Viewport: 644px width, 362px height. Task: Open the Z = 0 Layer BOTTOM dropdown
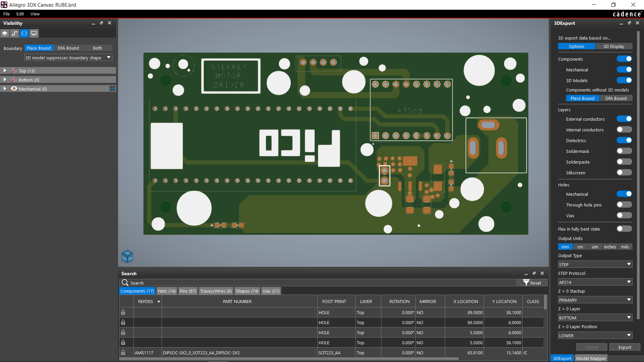tap(595, 318)
